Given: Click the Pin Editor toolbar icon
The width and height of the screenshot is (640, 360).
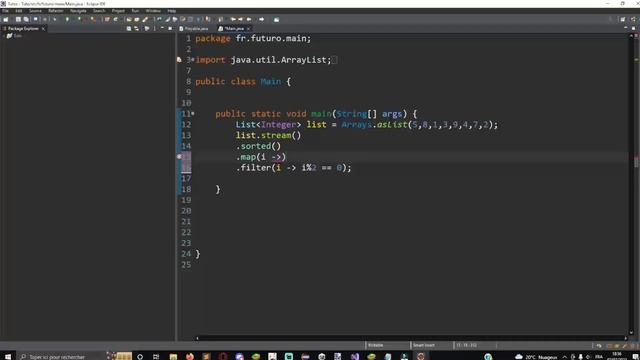Looking at the screenshot, I should [x=276, y=19].
